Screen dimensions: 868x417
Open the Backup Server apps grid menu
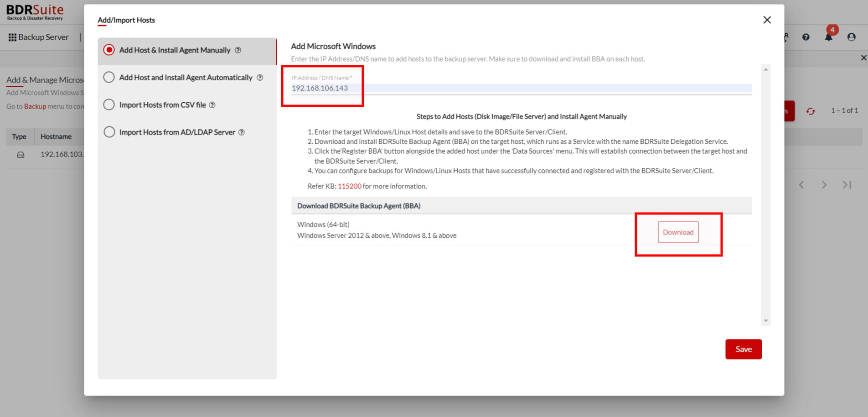click(12, 37)
